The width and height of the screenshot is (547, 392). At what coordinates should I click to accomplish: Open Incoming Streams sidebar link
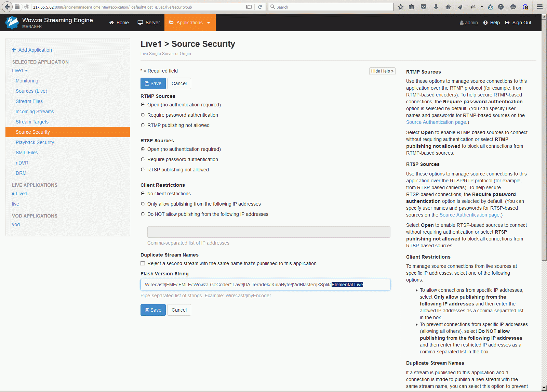coord(35,112)
